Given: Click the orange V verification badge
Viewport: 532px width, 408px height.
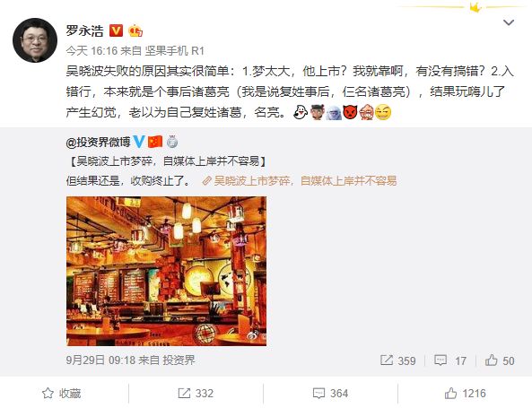Looking at the screenshot, I should point(116,30).
